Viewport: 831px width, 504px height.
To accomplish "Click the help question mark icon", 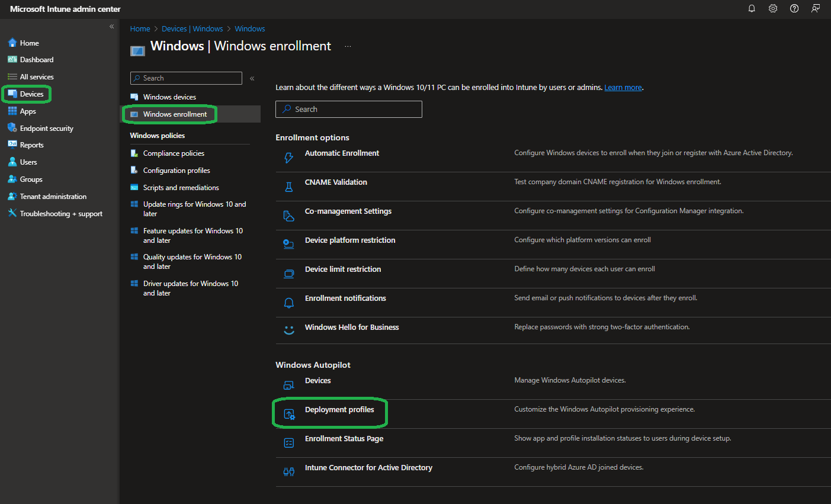I will click(x=794, y=9).
